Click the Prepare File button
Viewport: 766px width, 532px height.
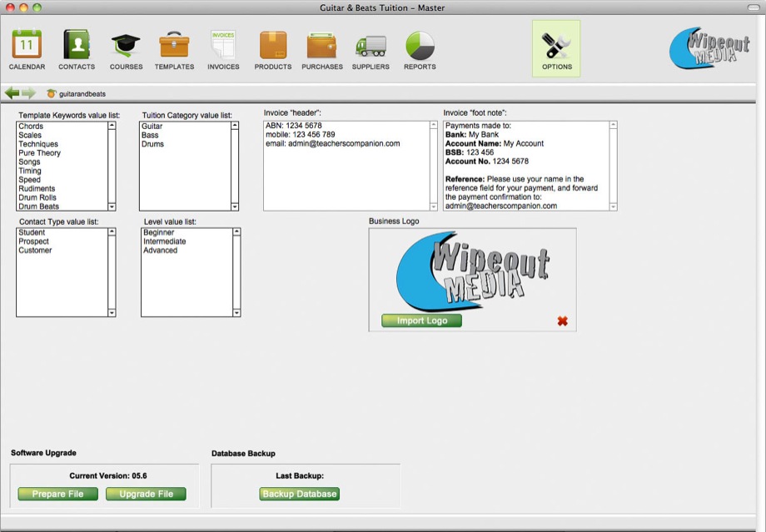click(57, 494)
